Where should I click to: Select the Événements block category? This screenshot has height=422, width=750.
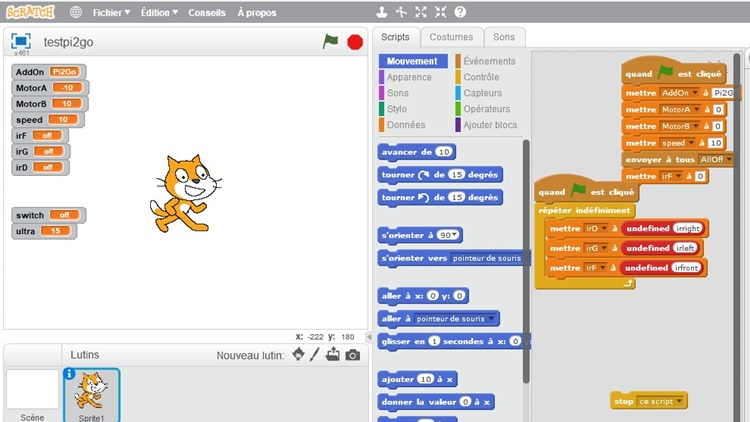(x=489, y=61)
